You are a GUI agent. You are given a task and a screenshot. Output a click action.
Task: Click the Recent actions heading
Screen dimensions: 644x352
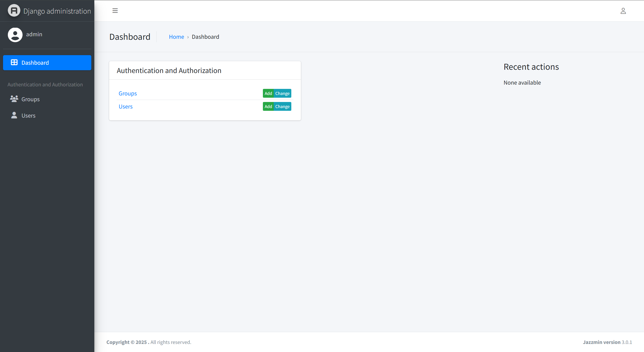(531, 67)
